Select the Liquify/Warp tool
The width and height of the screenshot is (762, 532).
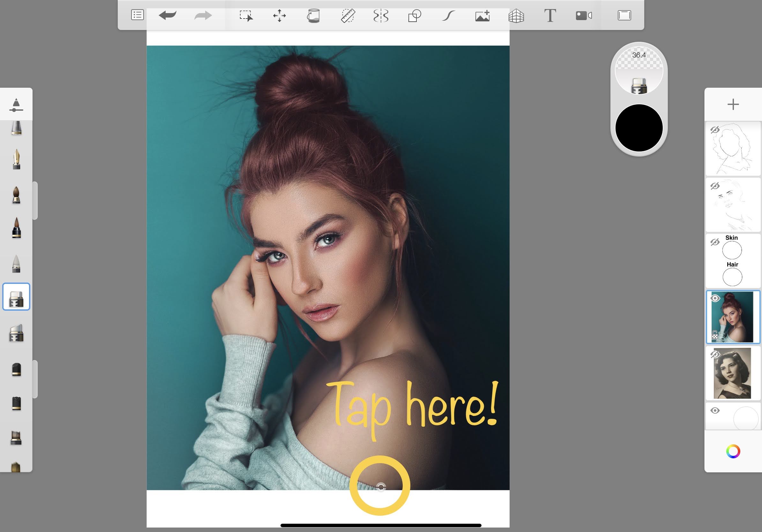pyautogui.click(x=382, y=15)
